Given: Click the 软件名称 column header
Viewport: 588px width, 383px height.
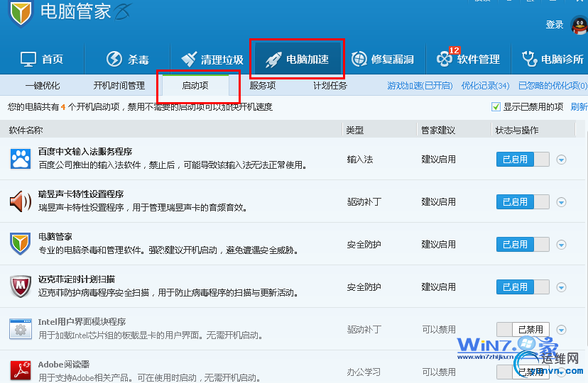Looking at the screenshot, I should point(26,131).
